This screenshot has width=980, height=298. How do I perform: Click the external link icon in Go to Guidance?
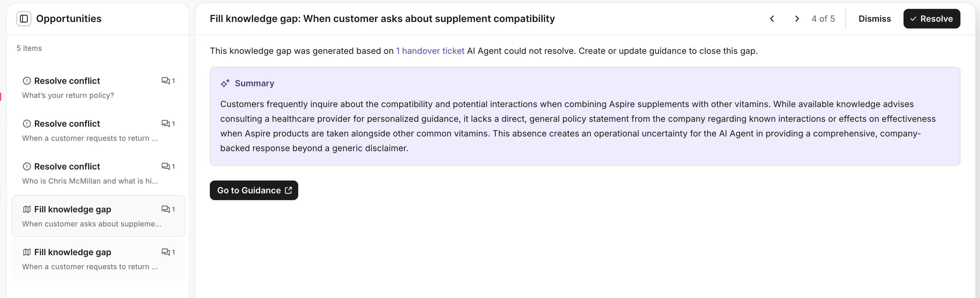coord(288,190)
